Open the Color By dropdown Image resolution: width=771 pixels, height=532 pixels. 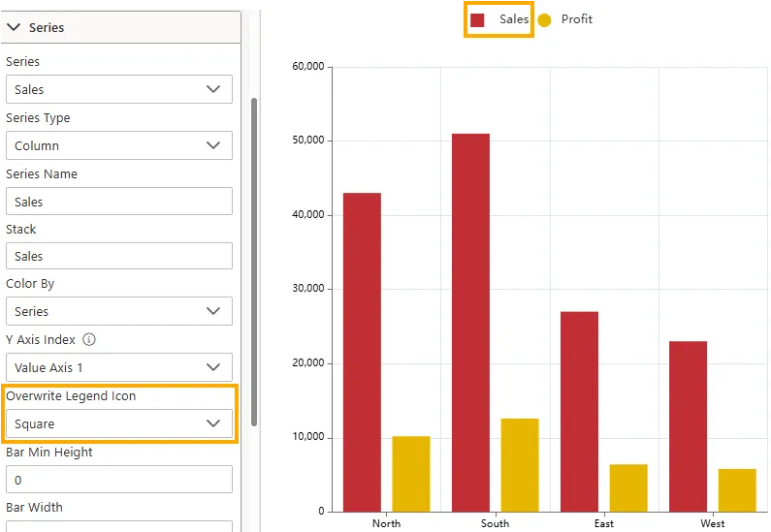click(118, 311)
